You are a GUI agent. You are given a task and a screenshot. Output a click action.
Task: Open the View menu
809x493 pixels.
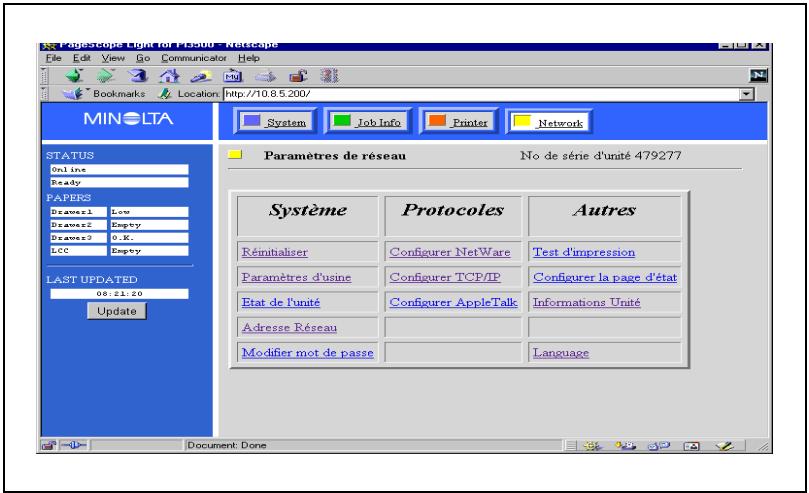click(113, 58)
